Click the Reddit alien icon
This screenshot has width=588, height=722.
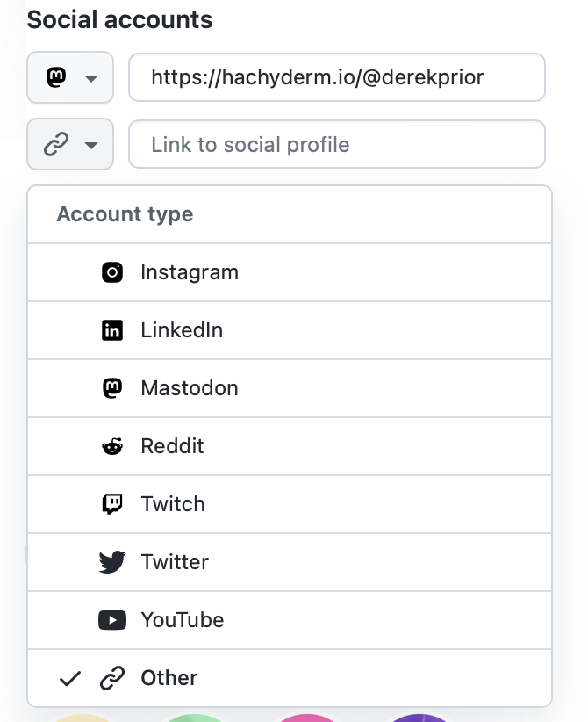(x=112, y=446)
